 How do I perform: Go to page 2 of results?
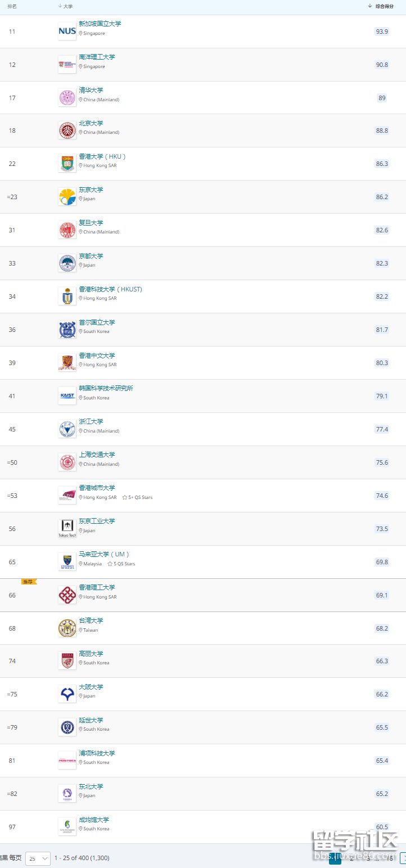[352, 858]
